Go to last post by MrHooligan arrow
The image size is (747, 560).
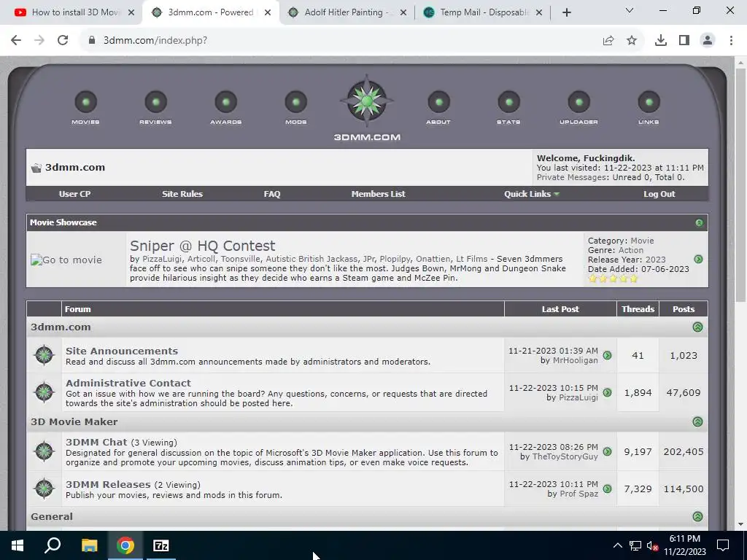(x=607, y=355)
